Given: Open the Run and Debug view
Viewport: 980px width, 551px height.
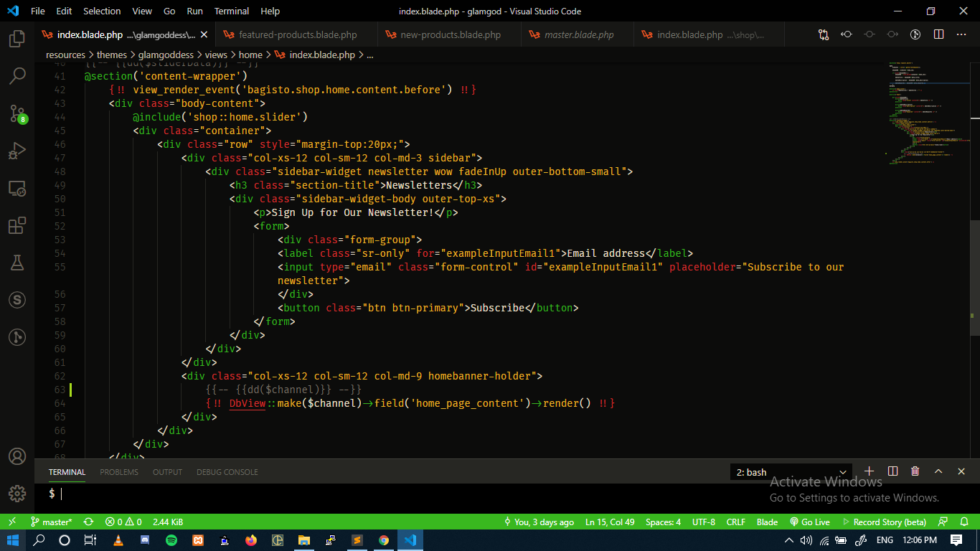Looking at the screenshot, I should [17, 151].
